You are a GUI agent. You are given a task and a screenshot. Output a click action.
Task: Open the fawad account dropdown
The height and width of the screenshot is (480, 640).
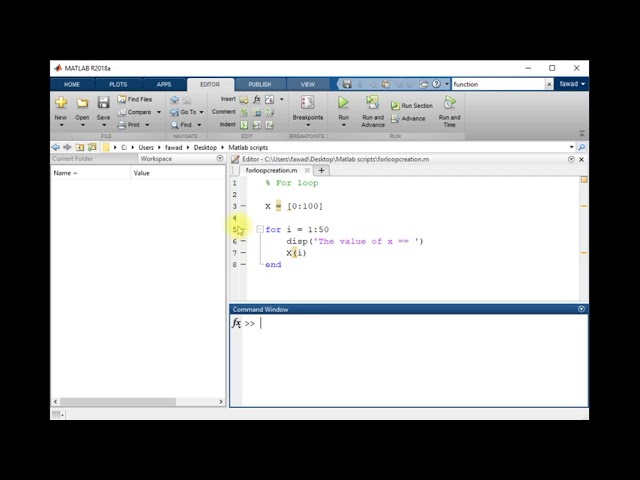point(572,84)
